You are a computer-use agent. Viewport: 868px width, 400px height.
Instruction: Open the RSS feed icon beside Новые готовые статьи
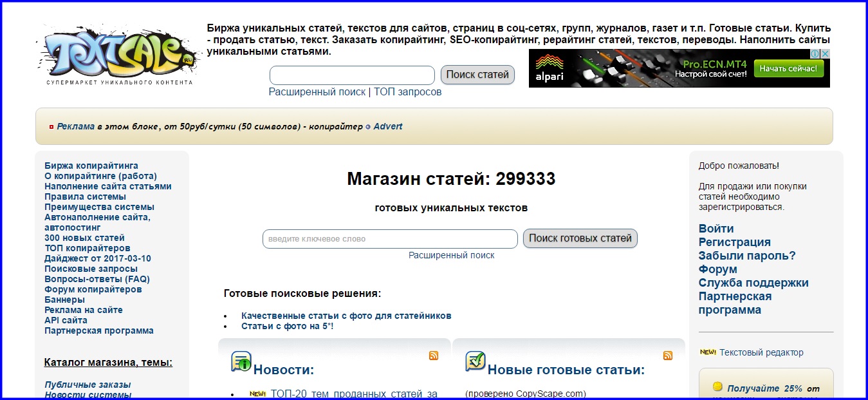click(x=668, y=356)
